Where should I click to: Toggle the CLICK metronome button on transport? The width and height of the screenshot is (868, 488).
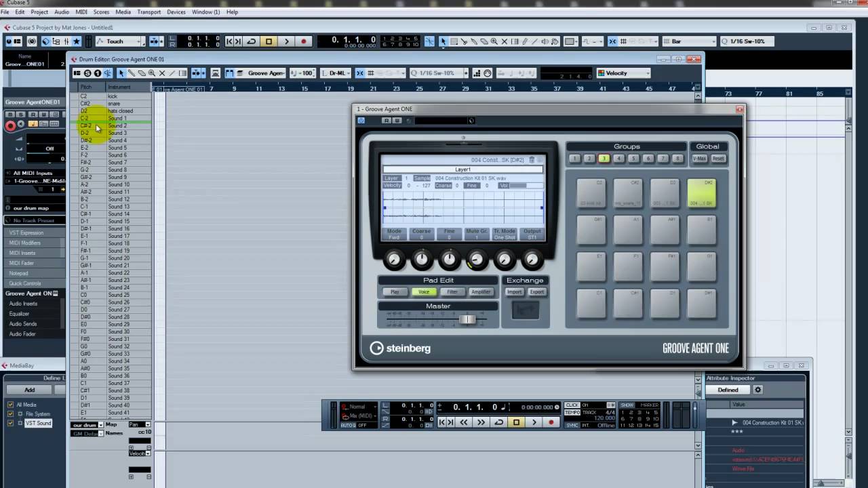pos(573,405)
